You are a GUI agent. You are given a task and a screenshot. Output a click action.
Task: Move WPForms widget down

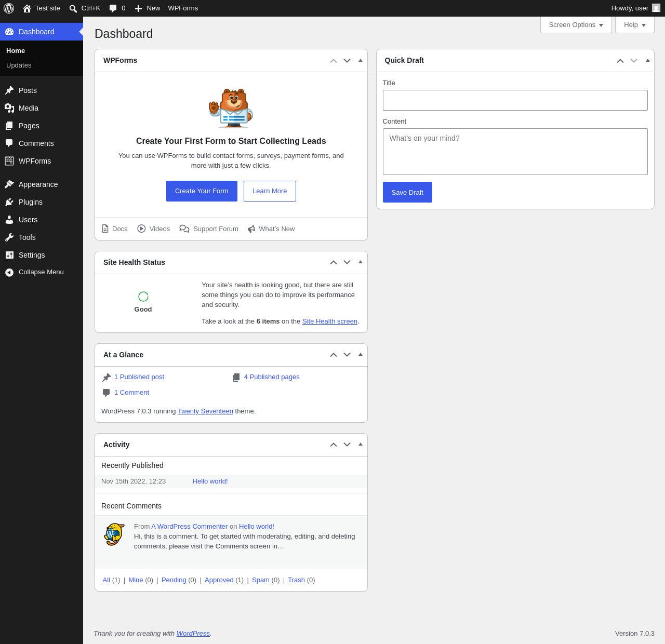347,61
